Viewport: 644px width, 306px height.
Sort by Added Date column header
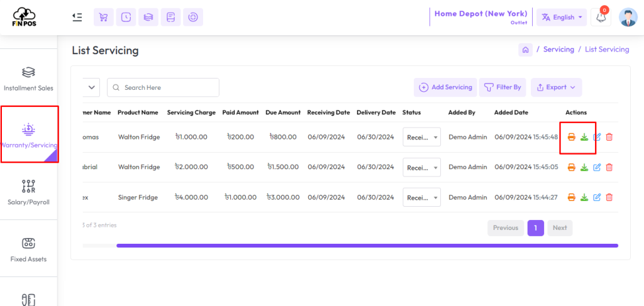click(x=511, y=112)
